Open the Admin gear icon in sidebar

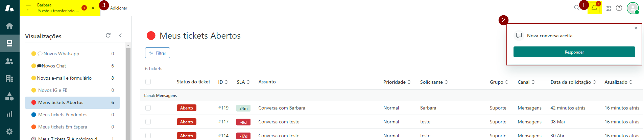click(x=9, y=132)
